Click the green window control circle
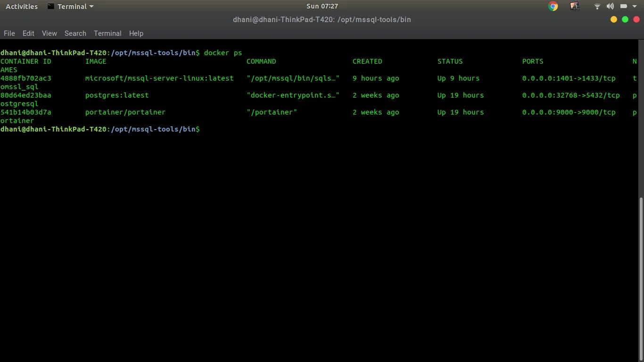The image size is (644, 362). point(625,19)
